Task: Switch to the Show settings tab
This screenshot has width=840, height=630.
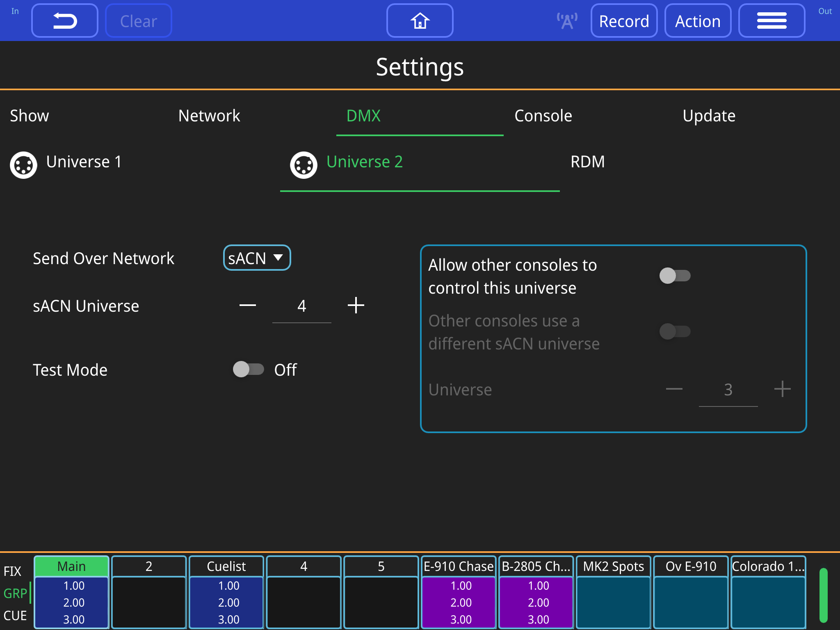Action: click(x=29, y=116)
